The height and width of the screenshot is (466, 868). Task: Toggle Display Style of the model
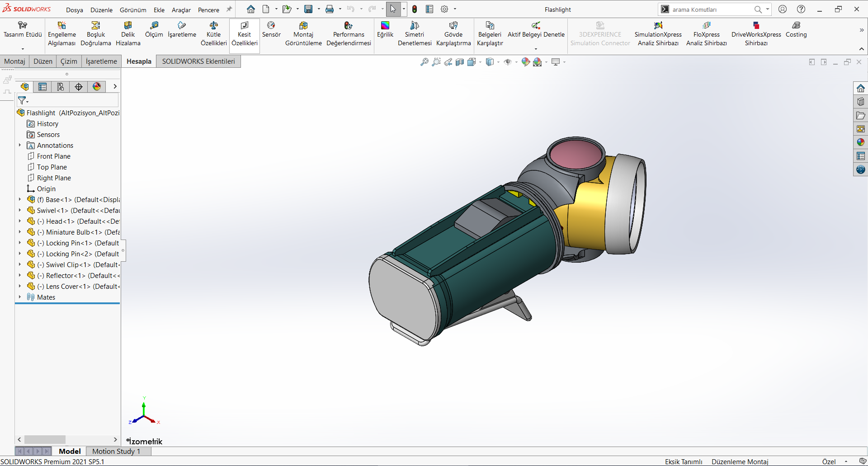[490, 62]
